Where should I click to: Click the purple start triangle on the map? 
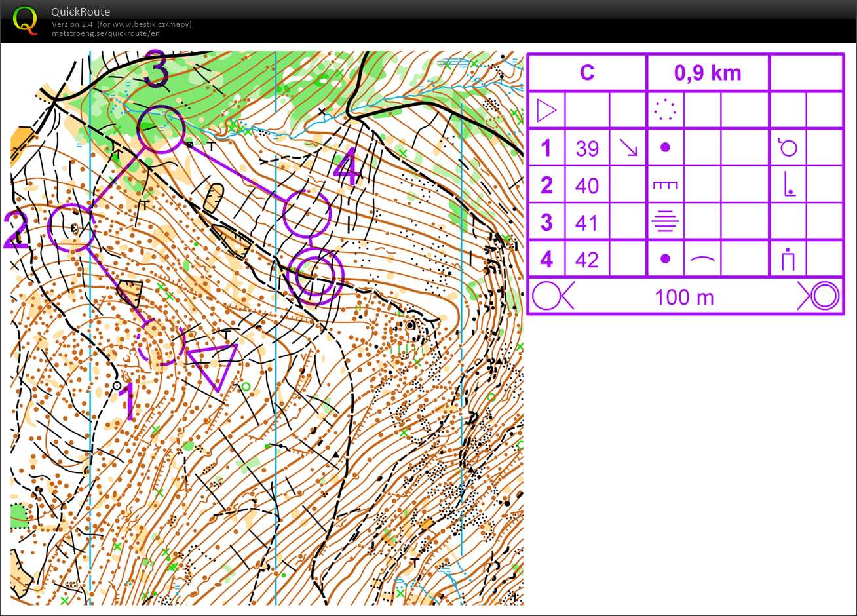click(213, 365)
